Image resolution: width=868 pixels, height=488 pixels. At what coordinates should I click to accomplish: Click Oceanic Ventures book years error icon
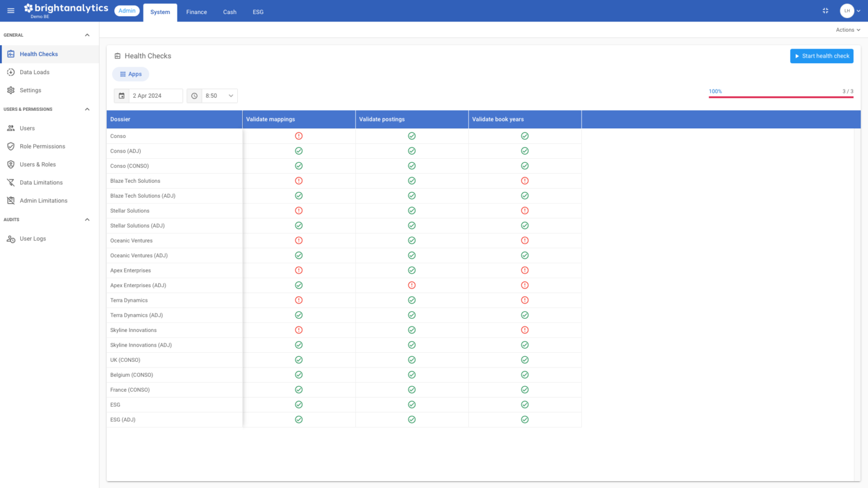coord(525,241)
